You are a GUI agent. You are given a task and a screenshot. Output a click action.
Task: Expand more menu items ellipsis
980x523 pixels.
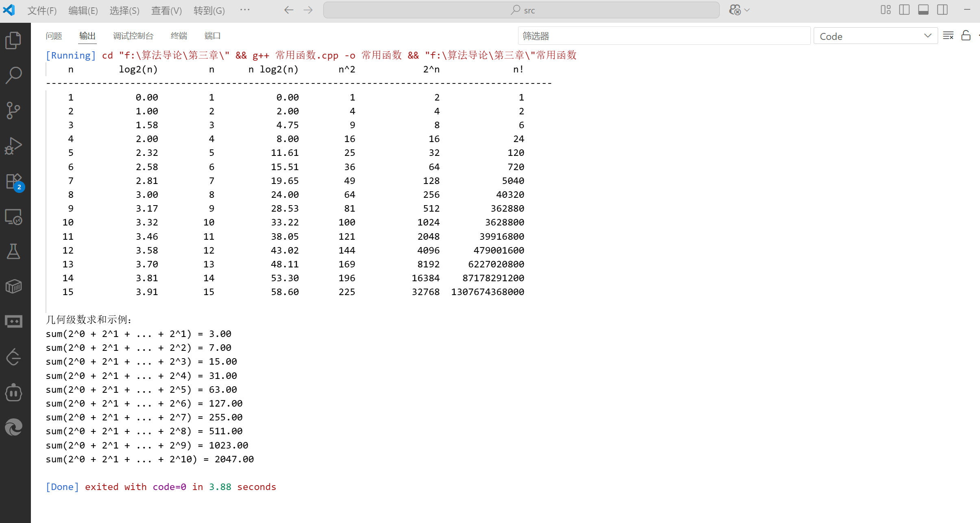point(245,10)
